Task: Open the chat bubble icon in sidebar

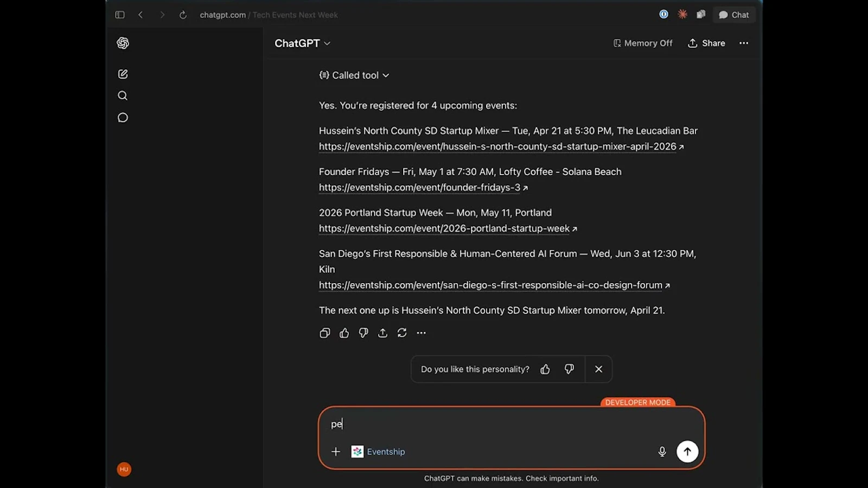Action: click(x=123, y=118)
